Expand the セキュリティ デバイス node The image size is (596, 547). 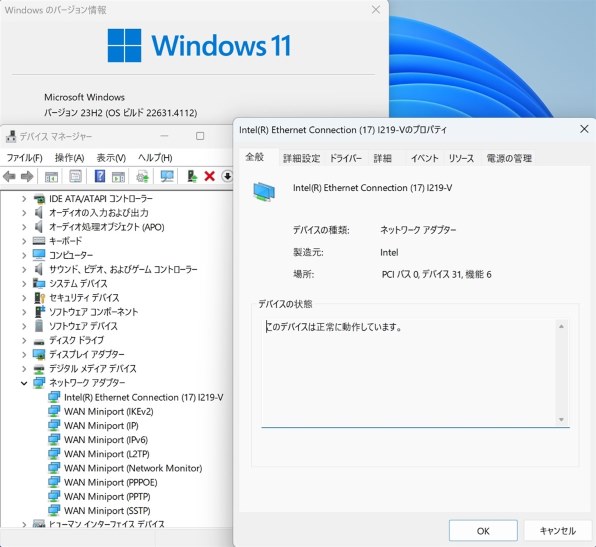pyautogui.click(x=24, y=298)
